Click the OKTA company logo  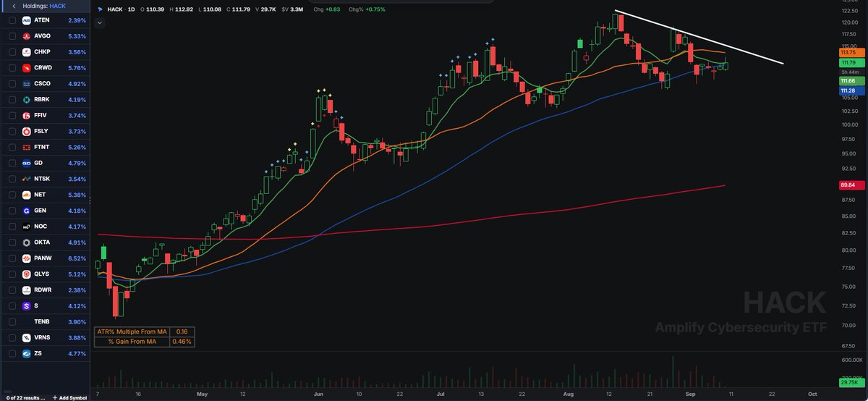click(26, 242)
